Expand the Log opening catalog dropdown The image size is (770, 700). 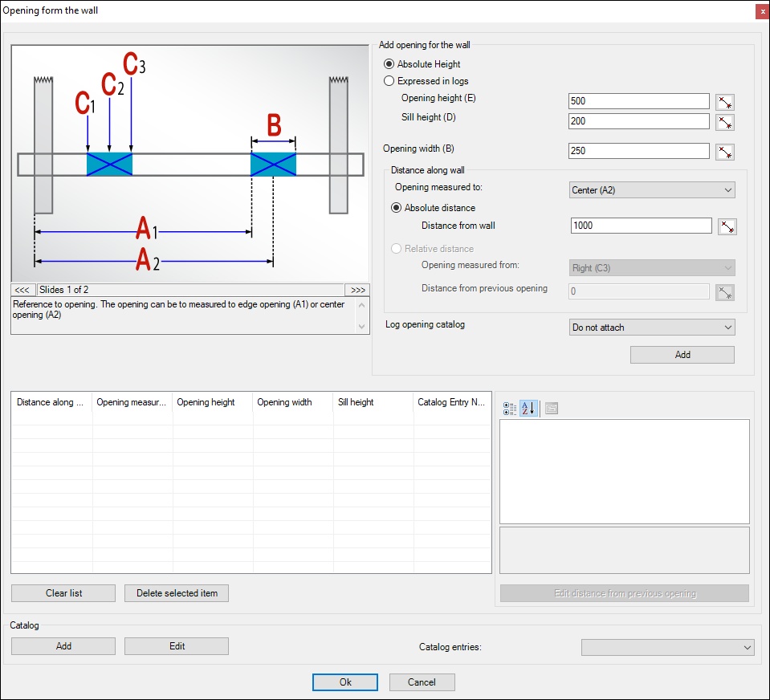(x=652, y=328)
